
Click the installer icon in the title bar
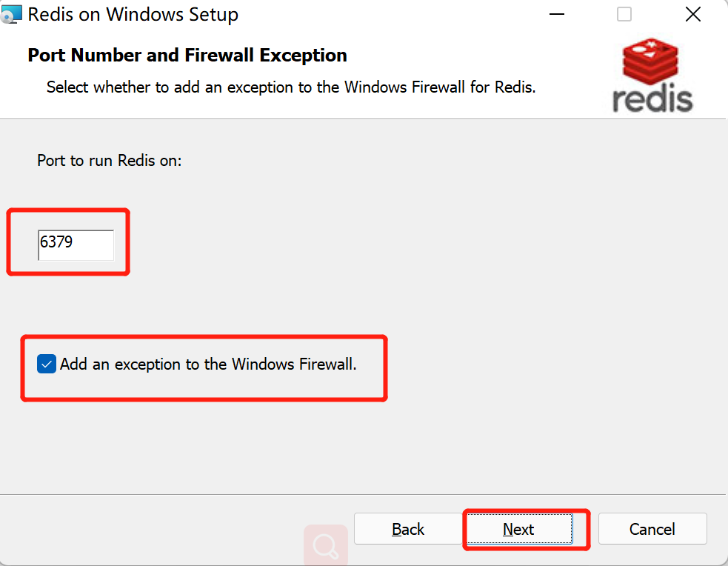10,14
